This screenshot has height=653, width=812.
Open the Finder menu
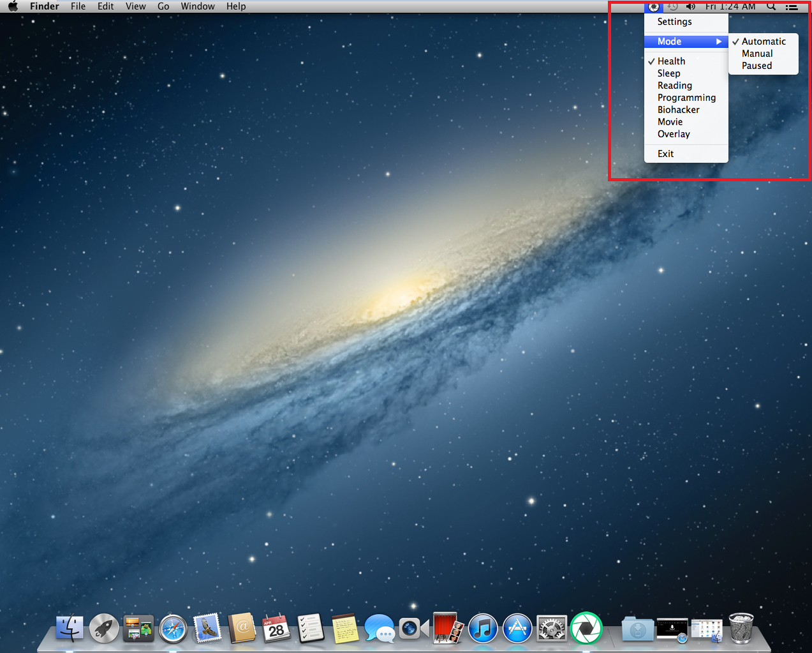point(45,6)
